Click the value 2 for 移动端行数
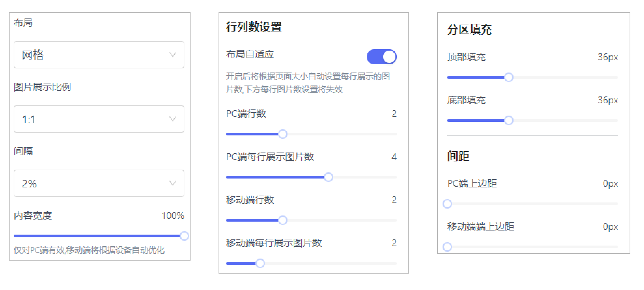The height and width of the screenshot is (290, 644). pos(394,200)
